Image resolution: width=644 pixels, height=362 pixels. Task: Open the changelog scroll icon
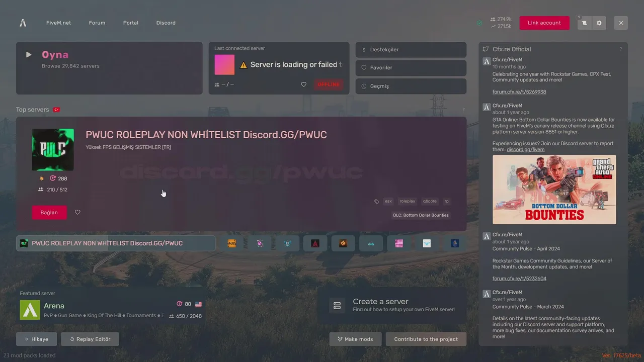[x=584, y=23]
